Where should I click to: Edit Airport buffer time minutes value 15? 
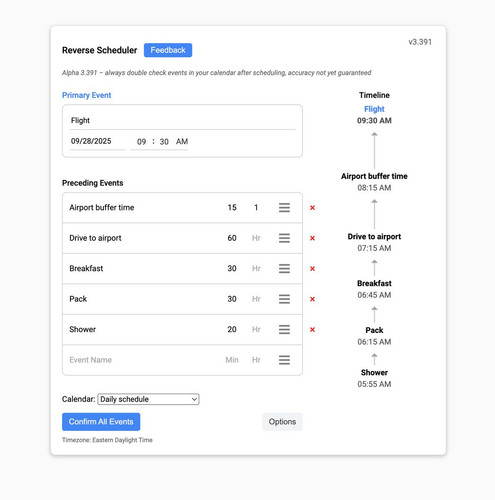(x=232, y=208)
